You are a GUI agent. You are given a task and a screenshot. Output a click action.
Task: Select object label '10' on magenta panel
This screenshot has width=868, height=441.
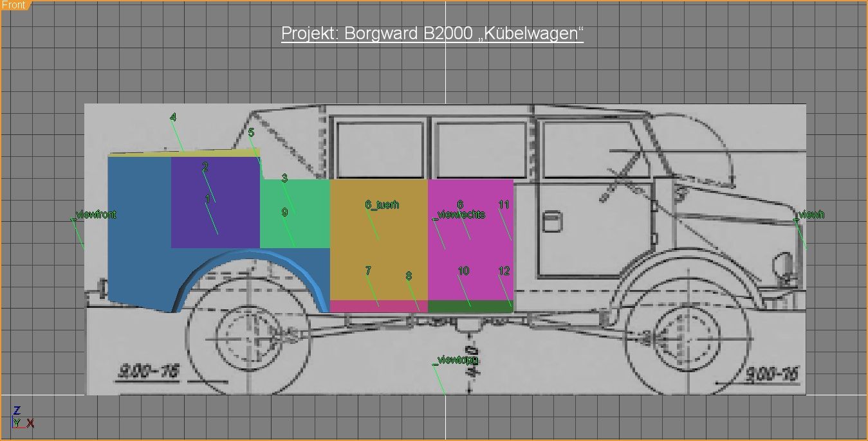(x=463, y=271)
